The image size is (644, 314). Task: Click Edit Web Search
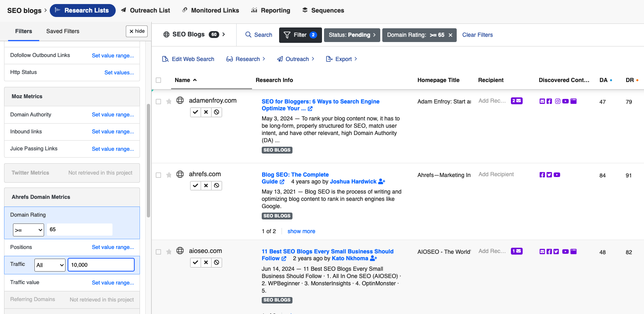(x=188, y=59)
